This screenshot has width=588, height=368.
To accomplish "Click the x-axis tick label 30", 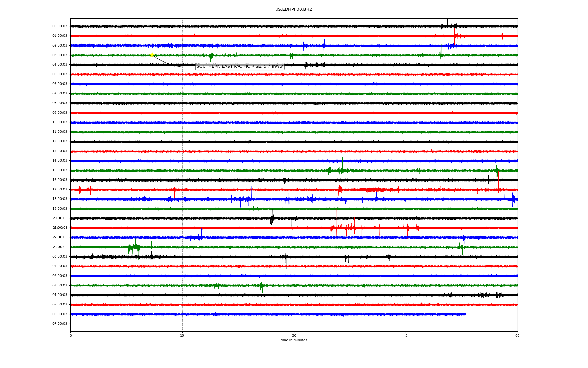I will pyautogui.click(x=294, y=335).
